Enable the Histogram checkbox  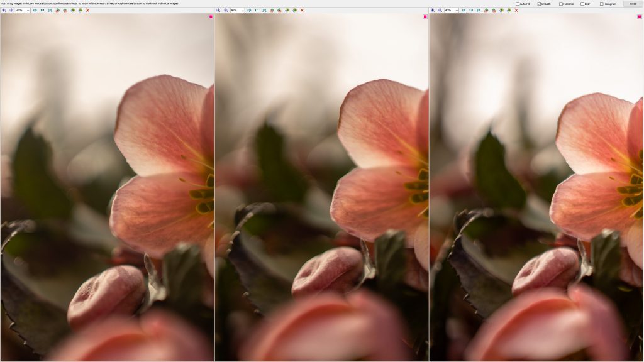click(602, 4)
